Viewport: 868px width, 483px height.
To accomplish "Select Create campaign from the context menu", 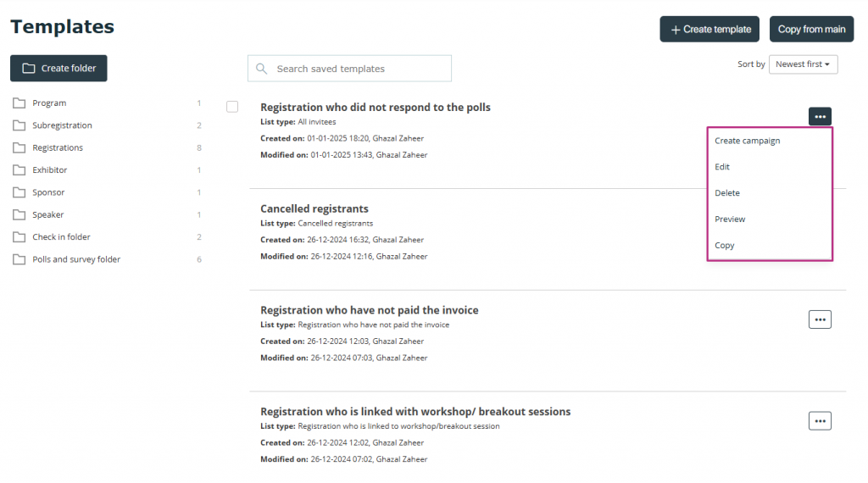I will pyautogui.click(x=747, y=141).
